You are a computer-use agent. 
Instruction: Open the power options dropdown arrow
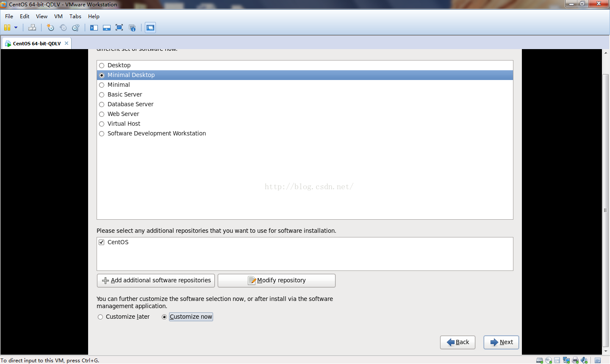(16, 28)
